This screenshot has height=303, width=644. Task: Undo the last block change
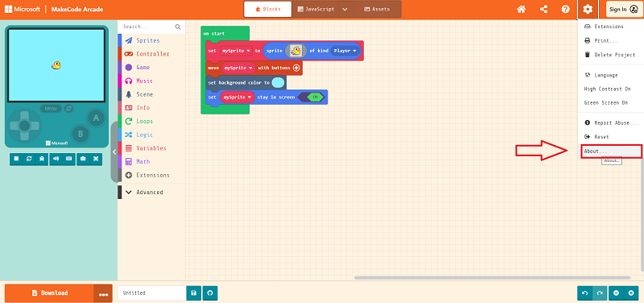(585, 293)
